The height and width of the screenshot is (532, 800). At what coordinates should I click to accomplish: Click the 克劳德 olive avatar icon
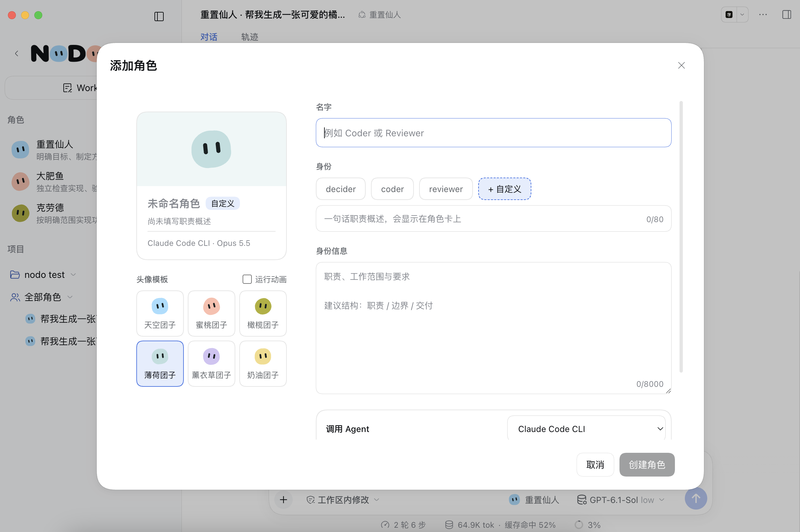click(x=20, y=213)
